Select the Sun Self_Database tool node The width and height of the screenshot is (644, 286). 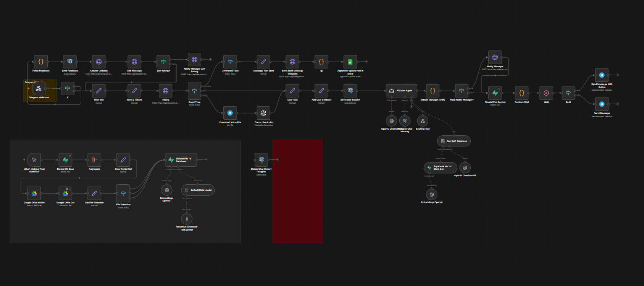click(x=454, y=141)
